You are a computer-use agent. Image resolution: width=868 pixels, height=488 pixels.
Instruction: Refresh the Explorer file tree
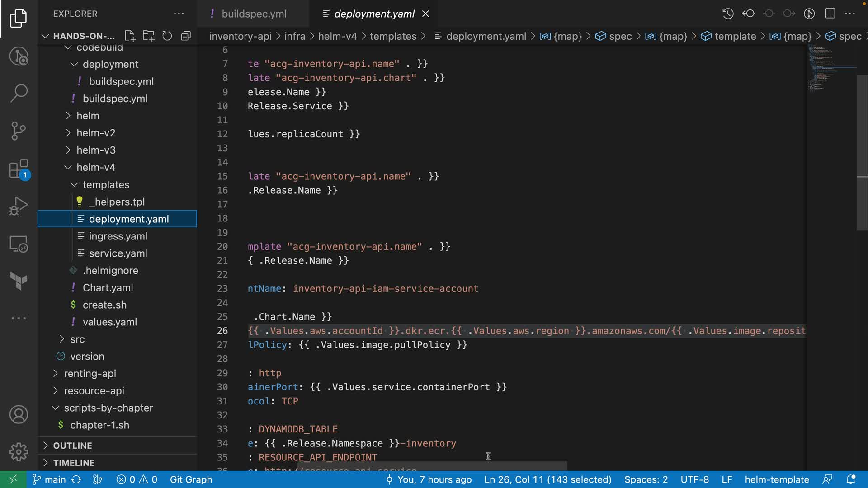pyautogui.click(x=167, y=36)
